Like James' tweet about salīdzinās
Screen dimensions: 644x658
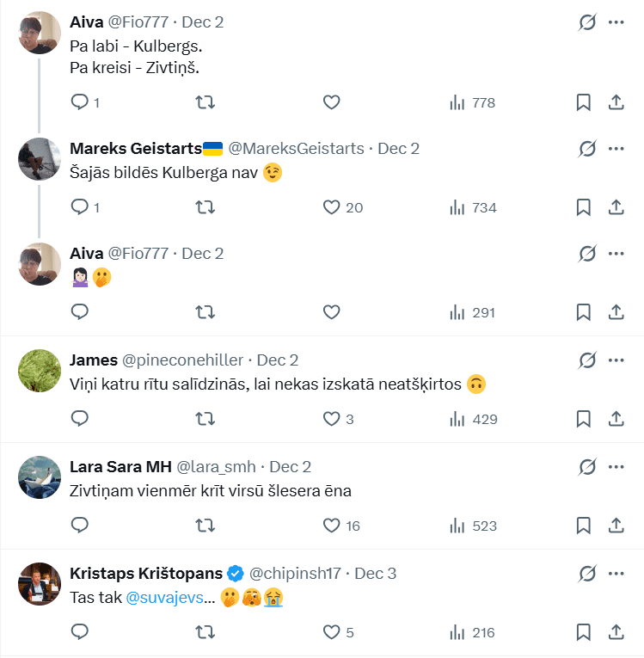(x=332, y=419)
